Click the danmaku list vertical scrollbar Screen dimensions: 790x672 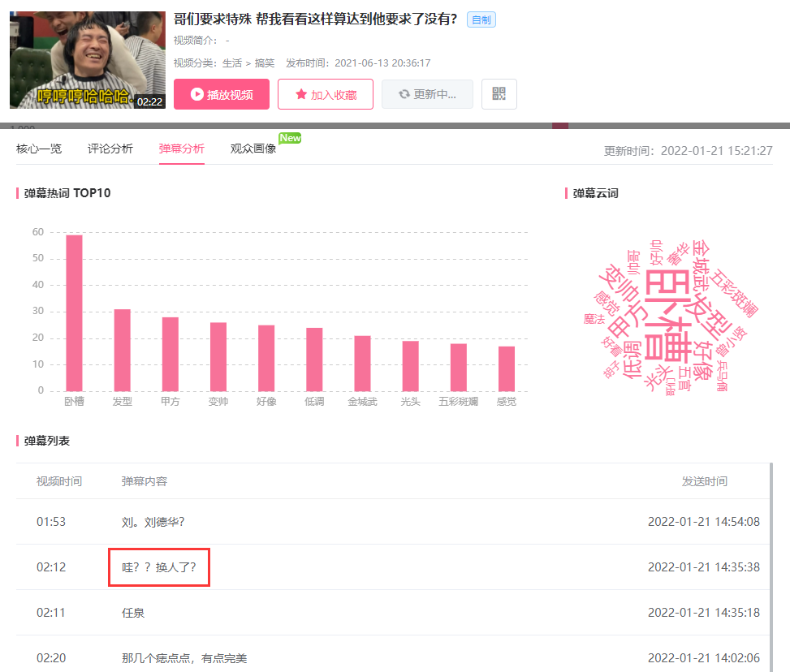point(771,567)
